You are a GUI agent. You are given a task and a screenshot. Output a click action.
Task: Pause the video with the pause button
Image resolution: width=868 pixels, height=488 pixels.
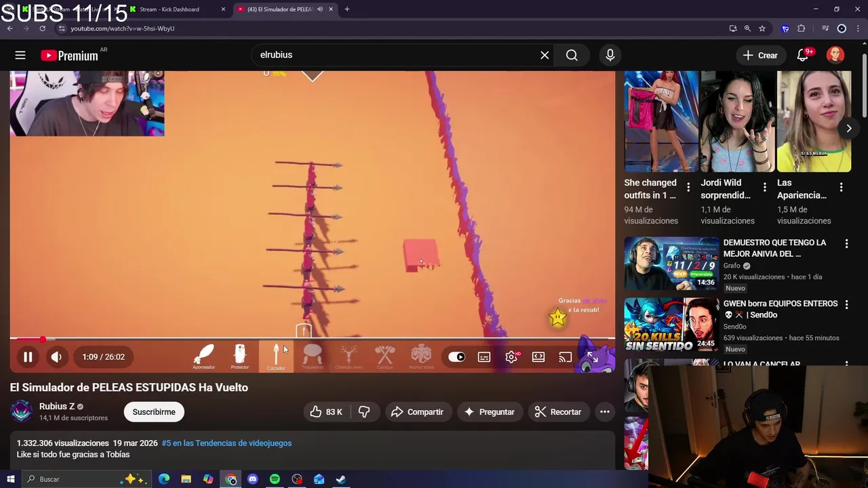pos(28,357)
